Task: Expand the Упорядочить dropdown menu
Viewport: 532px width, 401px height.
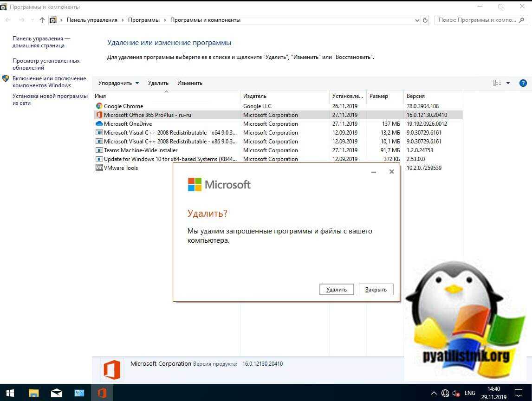Action: pyautogui.click(x=118, y=83)
